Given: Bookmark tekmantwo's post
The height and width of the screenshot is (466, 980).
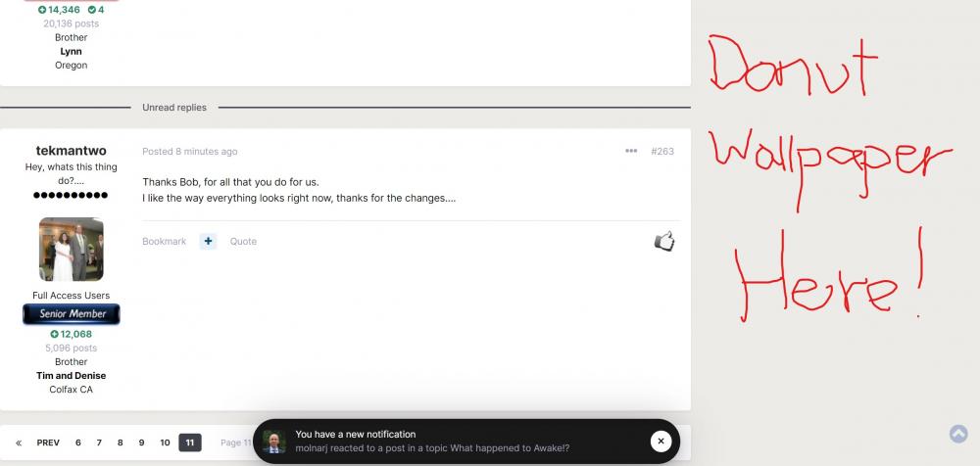Looking at the screenshot, I should (x=165, y=242).
